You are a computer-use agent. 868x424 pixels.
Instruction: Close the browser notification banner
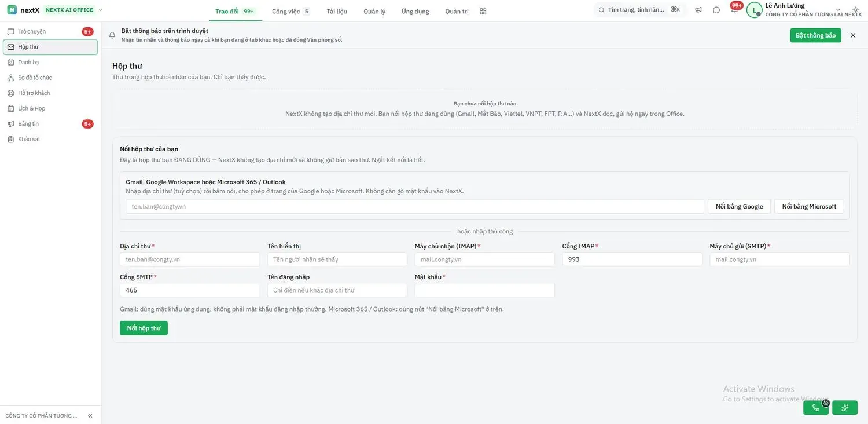tap(853, 35)
